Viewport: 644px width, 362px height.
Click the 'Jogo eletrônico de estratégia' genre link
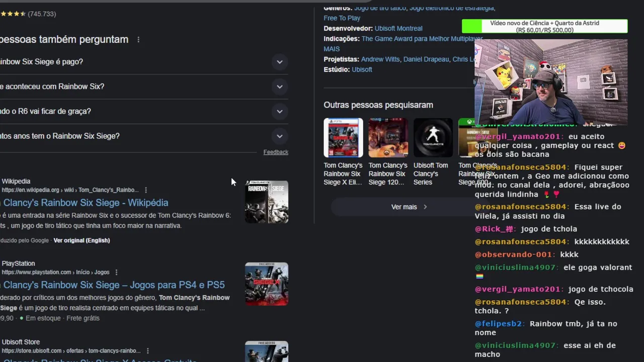[x=452, y=8]
